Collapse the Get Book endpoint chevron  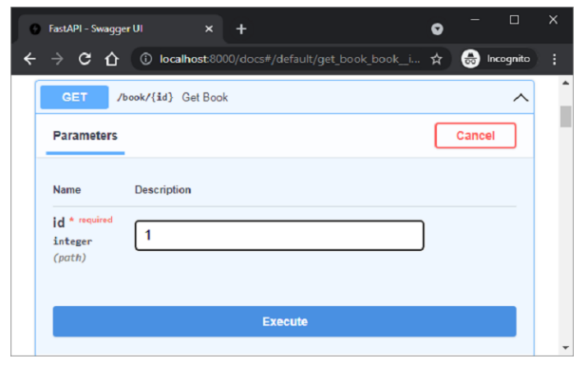click(x=521, y=98)
